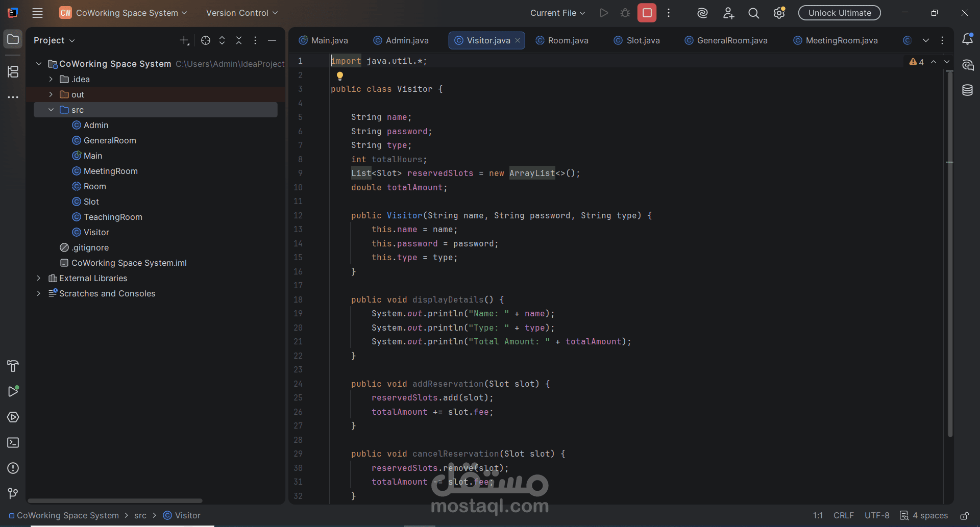
Task: Switch to the Room.java tab
Action: [x=562, y=40]
